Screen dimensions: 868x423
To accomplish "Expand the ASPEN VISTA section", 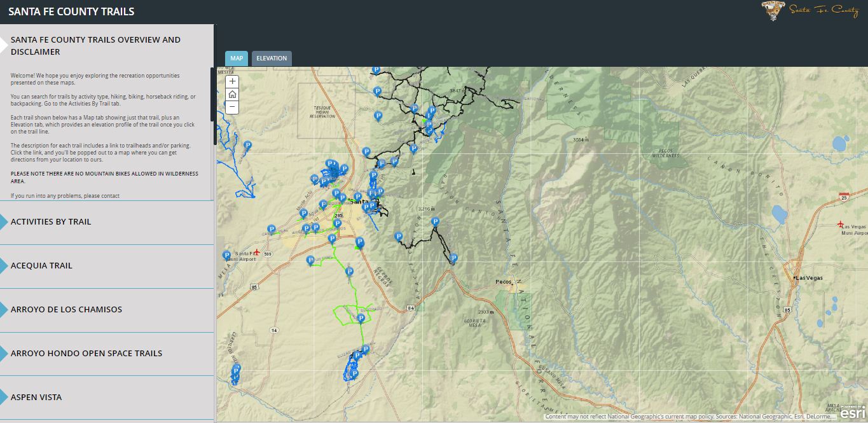I will tap(36, 397).
